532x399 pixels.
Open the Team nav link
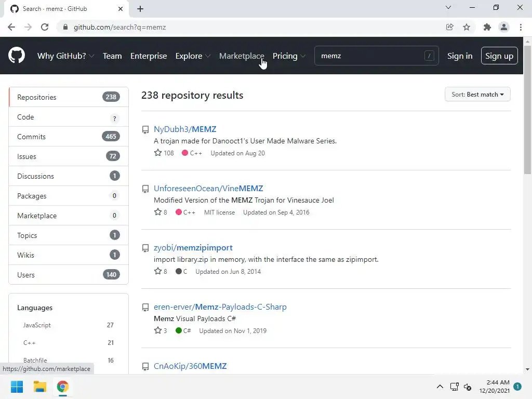[x=112, y=56]
